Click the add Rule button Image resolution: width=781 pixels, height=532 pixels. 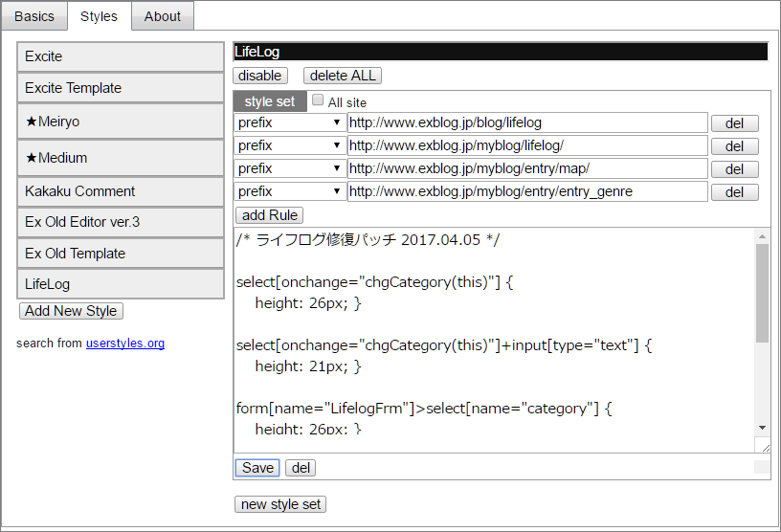pyautogui.click(x=270, y=215)
